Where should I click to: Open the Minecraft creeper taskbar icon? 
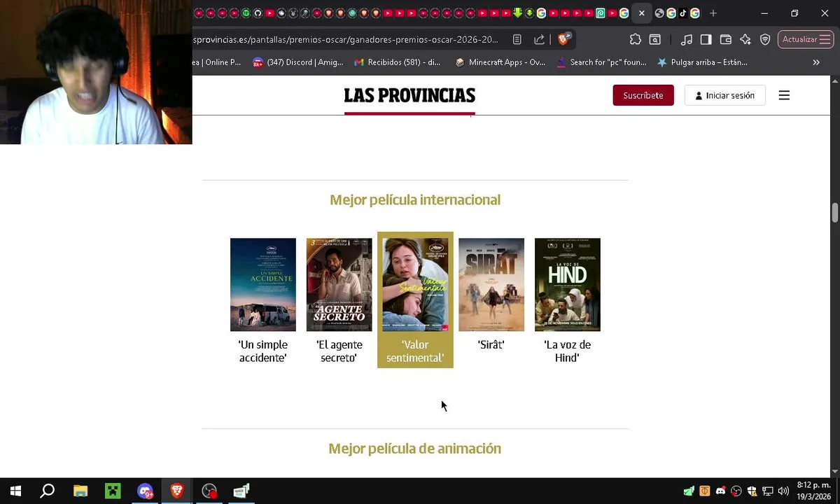pyautogui.click(x=113, y=491)
